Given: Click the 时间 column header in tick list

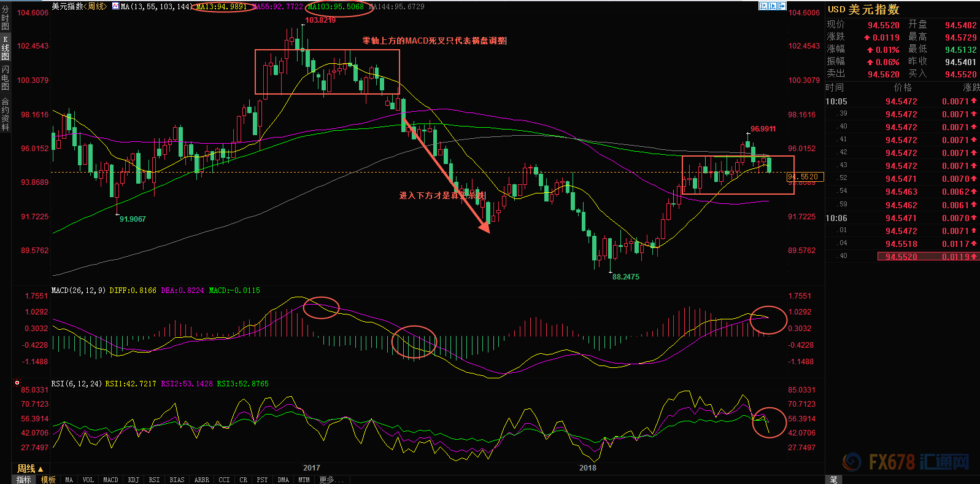Looking at the screenshot, I should pyautogui.click(x=835, y=88).
